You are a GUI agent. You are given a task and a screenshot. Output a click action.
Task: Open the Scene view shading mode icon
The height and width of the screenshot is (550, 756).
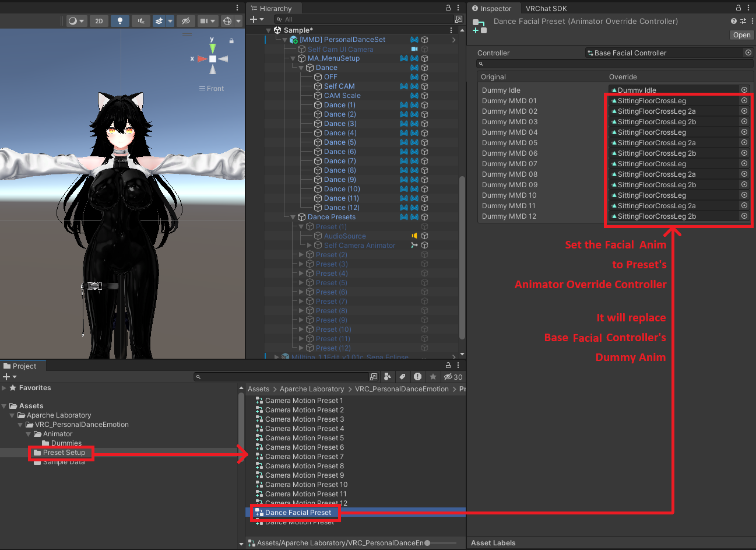point(72,21)
